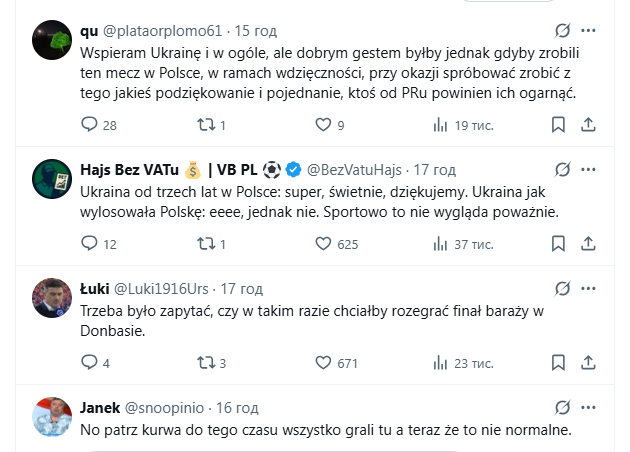The image size is (630, 452).
Task: Open more menu on Hajs Bez VATu tweet
Action: [x=589, y=169]
